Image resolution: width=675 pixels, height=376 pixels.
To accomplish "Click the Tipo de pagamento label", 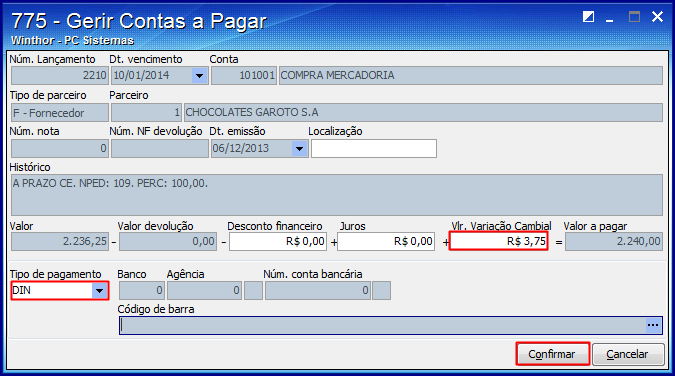I will [x=56, y=274].
